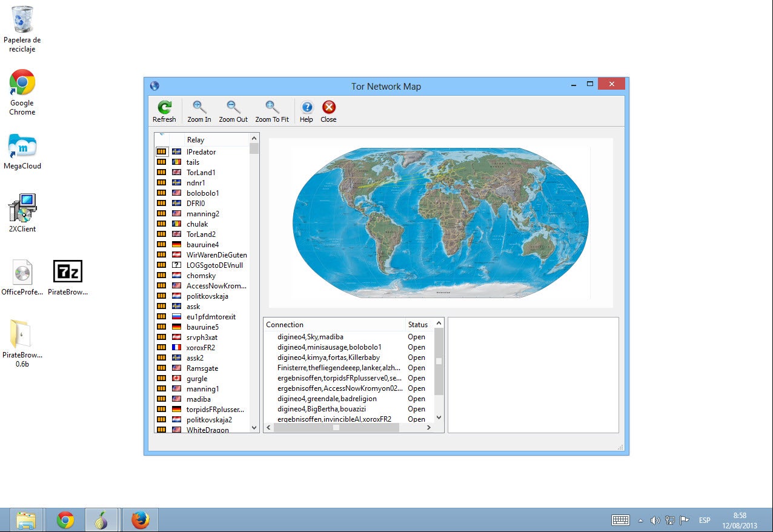Viewport: 773px width, 532px height.
Task: Click the connection list scroll-right arrow
Action: coord(429,427)
